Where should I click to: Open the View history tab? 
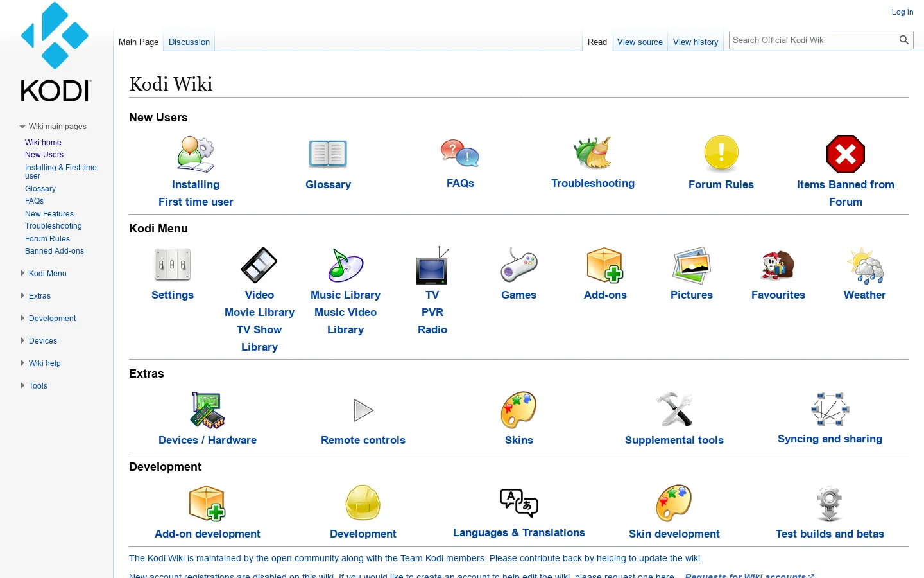pyautogui.click(x=696, y=42)
